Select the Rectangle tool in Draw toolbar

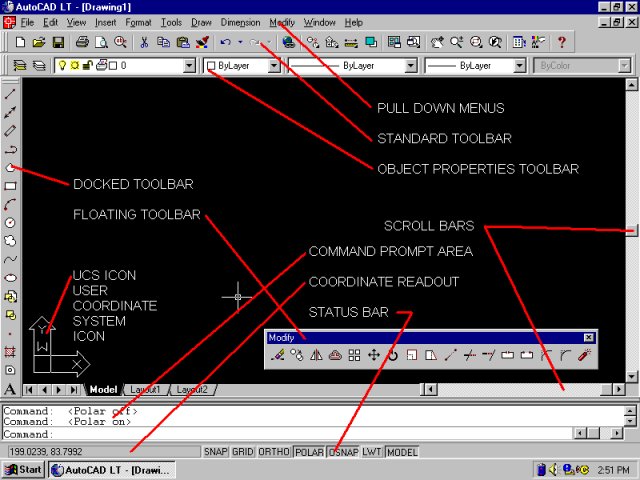tap(10, 186)
